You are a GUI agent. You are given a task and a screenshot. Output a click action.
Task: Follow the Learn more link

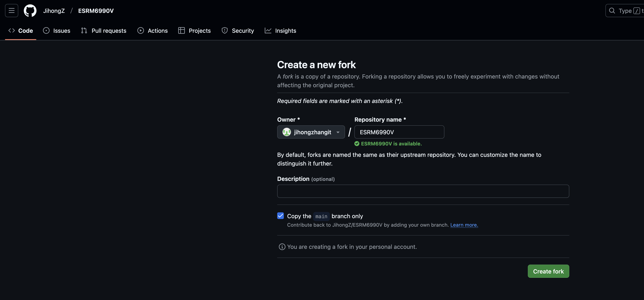(464, 225)
